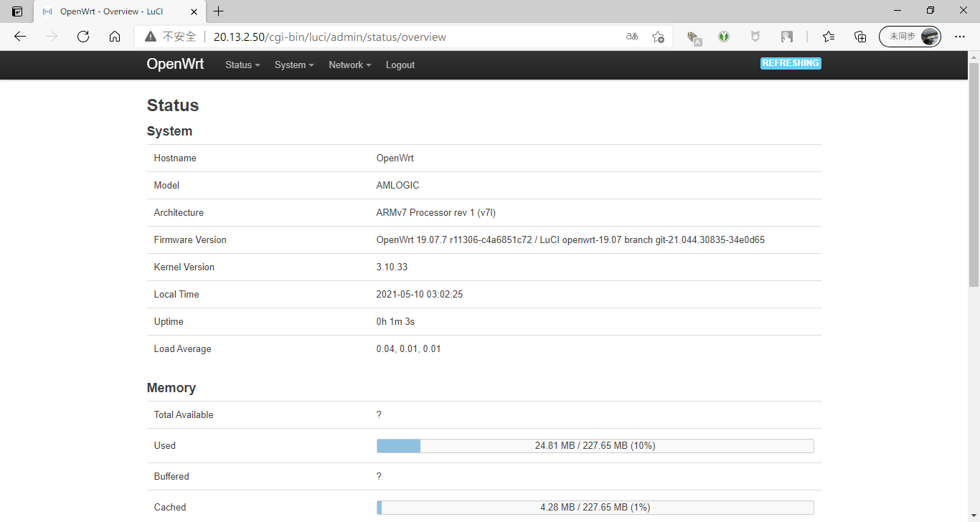Click the Status page heading

pos(173,105)
